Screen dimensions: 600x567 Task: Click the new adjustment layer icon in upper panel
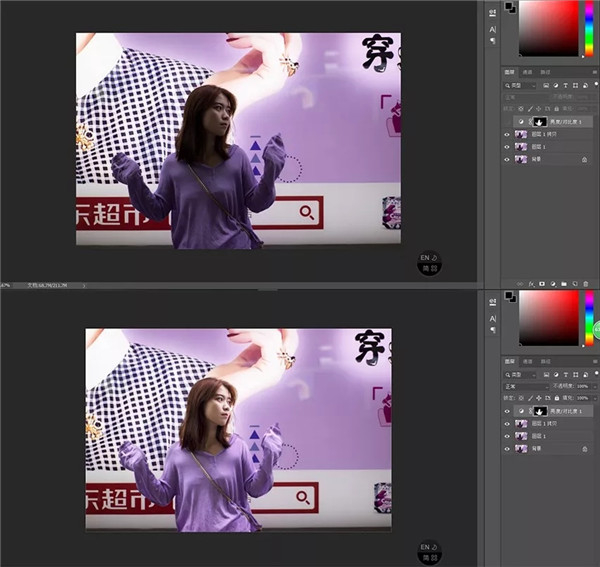click(552, 284)
